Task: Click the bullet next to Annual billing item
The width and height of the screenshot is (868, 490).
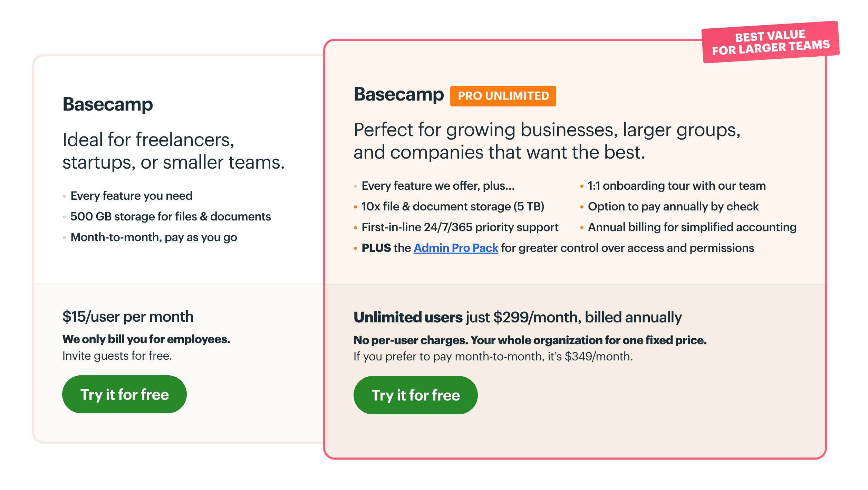Action: [582, 227]
